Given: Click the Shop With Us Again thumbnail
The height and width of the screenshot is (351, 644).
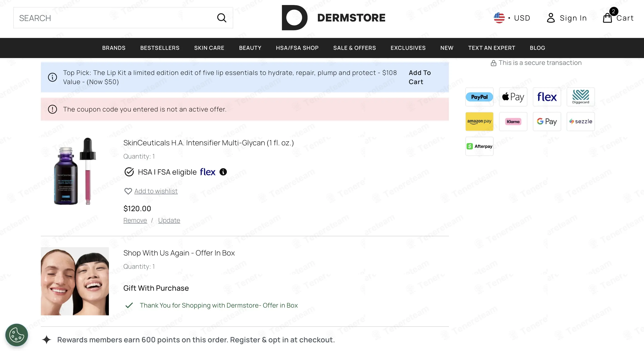Looking at the screenshot, I should (75, 281).
